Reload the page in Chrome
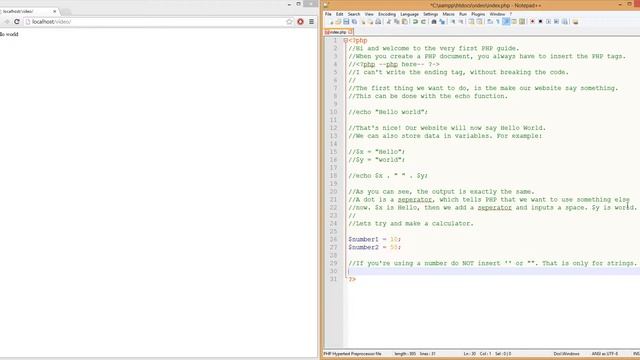 click(x=17, y=22)
